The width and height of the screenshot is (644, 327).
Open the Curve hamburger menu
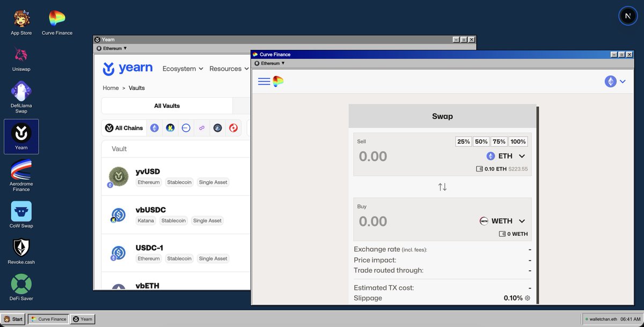(264, 81)
